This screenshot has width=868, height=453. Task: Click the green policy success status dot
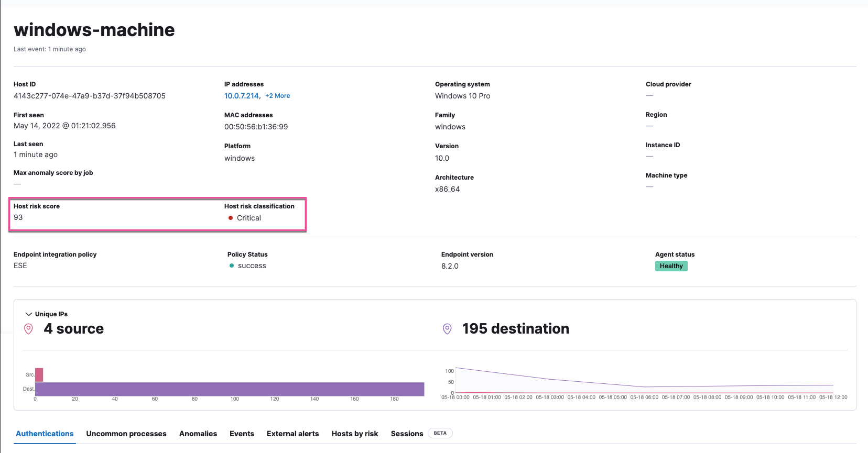pyautogui.click(x=232, y=266)
